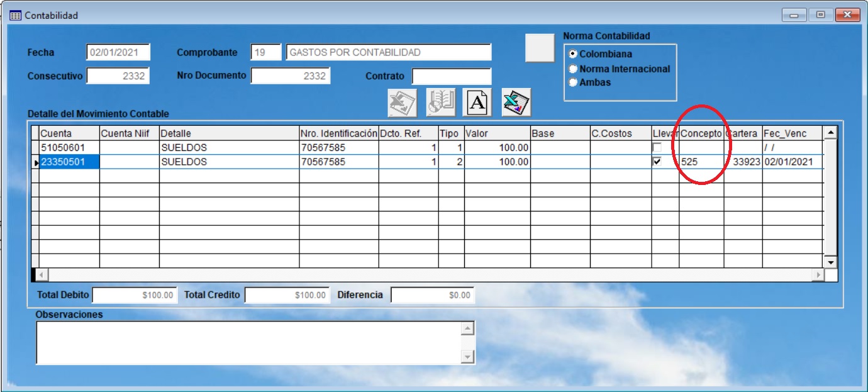Click the Nro Documento field
Screen dimensions: 868x392
(291, 76)
